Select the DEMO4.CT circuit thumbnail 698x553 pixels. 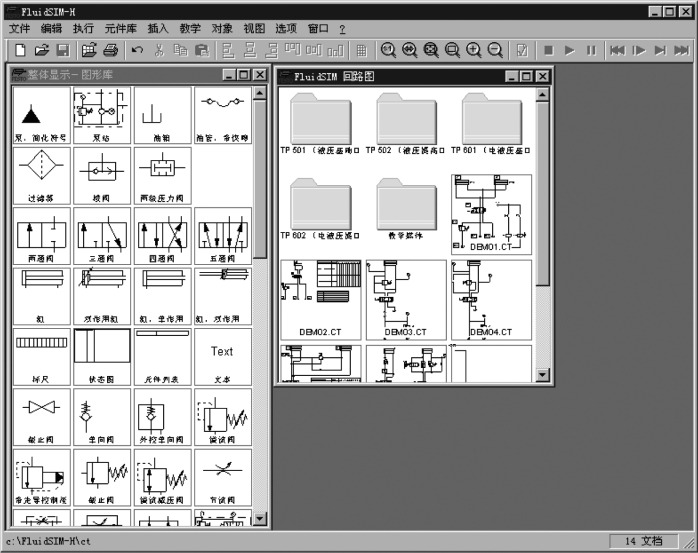pyautogui.click(x=491, y=300)
